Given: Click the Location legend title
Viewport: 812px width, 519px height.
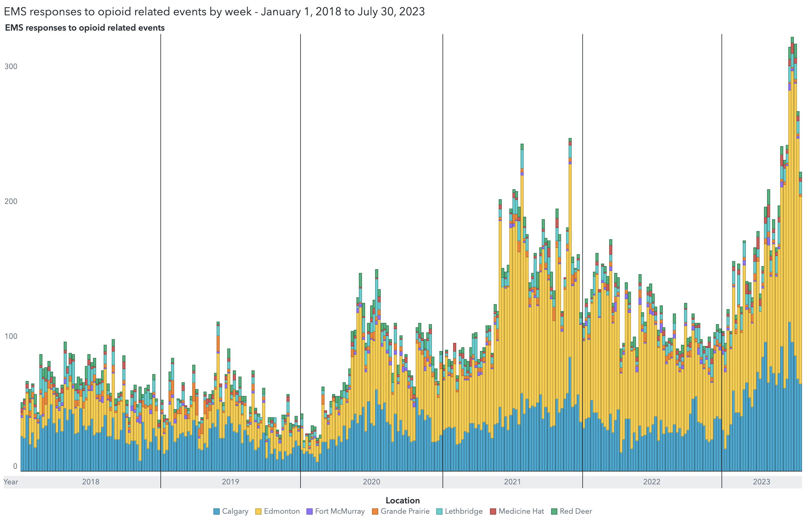Looking at the screenshot, I should [x=403, y=501].
